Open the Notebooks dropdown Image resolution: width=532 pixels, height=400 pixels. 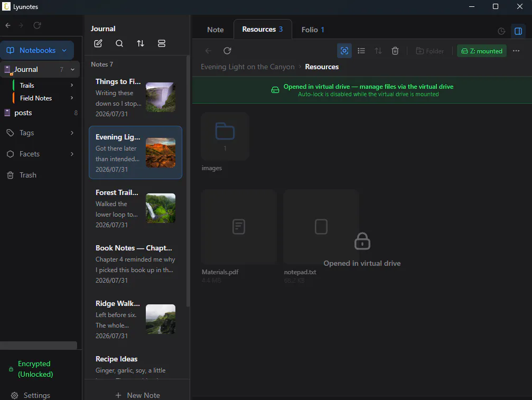click(38, 50)
